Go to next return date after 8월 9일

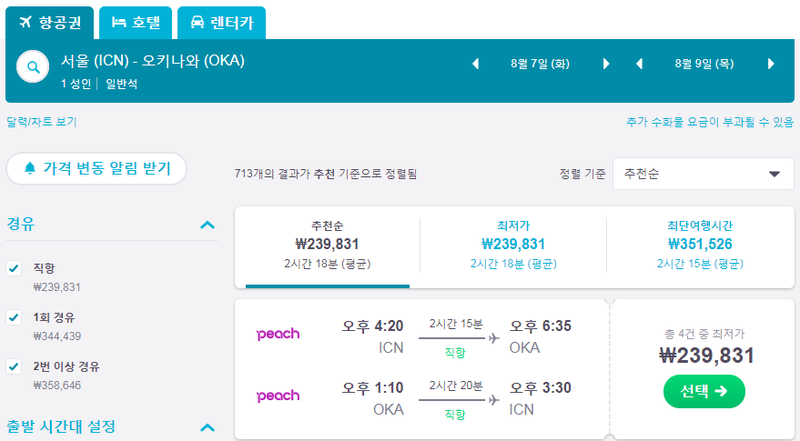(x=771, y=64)
